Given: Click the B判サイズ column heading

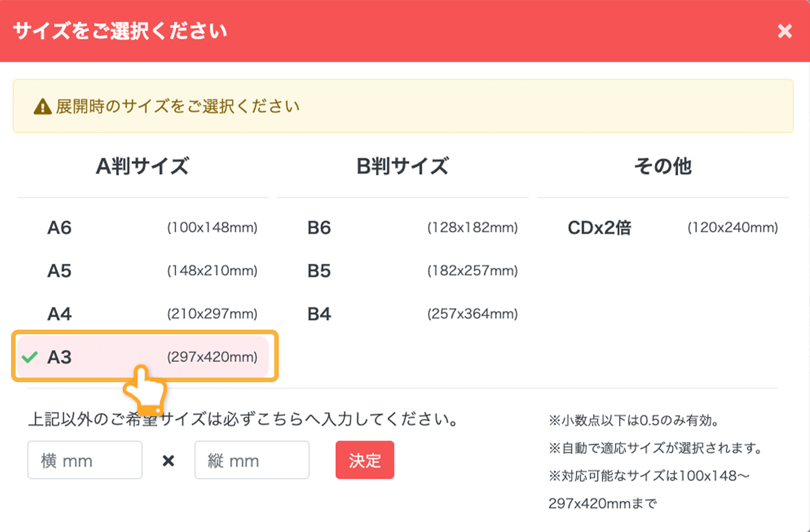Looking at the screenshot, I should 402,166.
